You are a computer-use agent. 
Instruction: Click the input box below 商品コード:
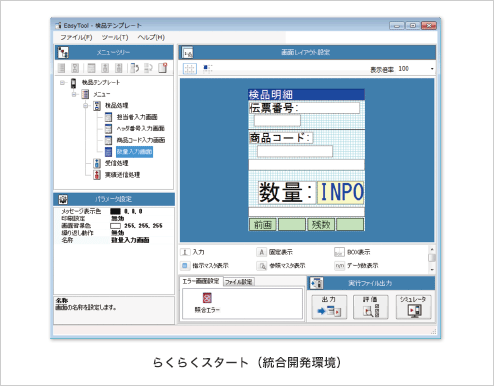(295, 151)
